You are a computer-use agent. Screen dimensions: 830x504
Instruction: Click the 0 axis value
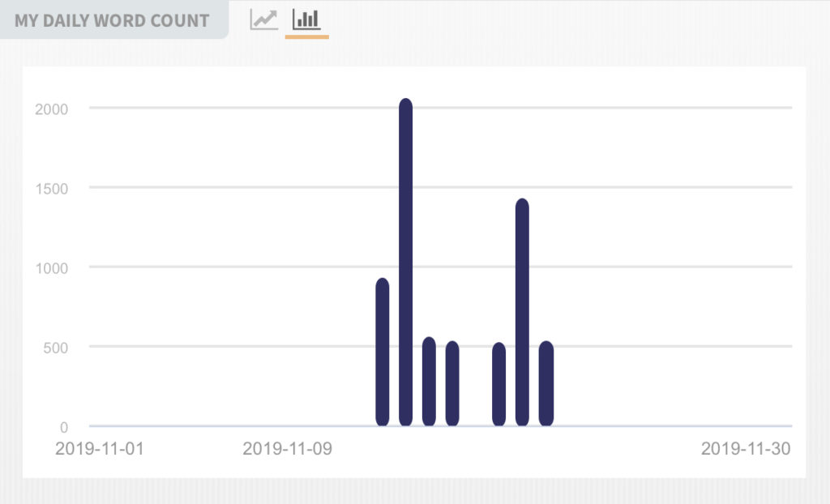(x=64, y=427)
